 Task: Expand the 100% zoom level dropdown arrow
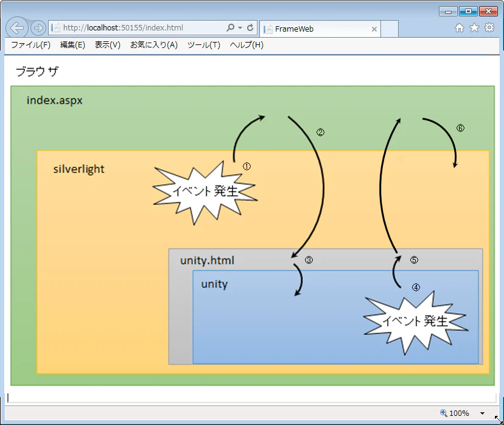click(x=482, y=413)
